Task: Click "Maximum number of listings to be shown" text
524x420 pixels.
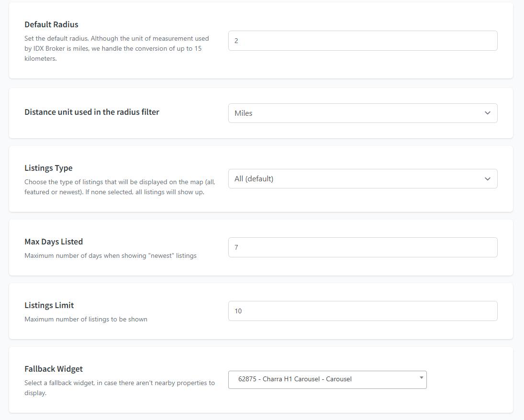Action: click(86, 319)
